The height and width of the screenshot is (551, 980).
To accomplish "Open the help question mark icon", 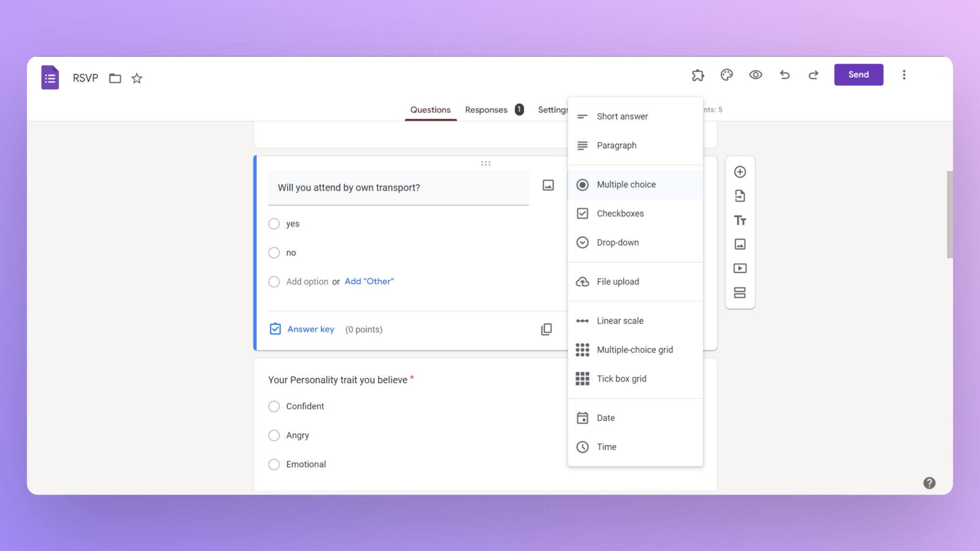I will (x=929, y=483).
